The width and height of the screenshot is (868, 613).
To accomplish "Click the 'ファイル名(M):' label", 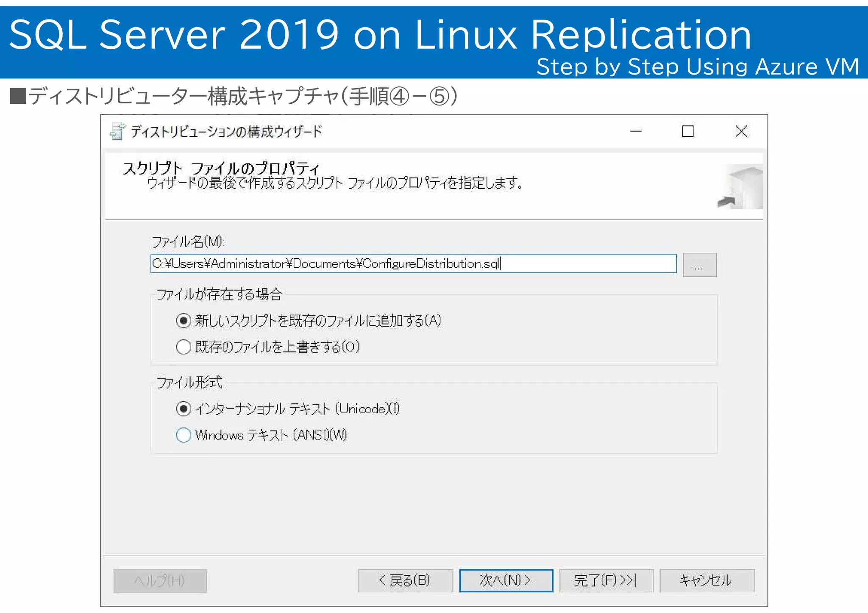I will pos(188,242).
